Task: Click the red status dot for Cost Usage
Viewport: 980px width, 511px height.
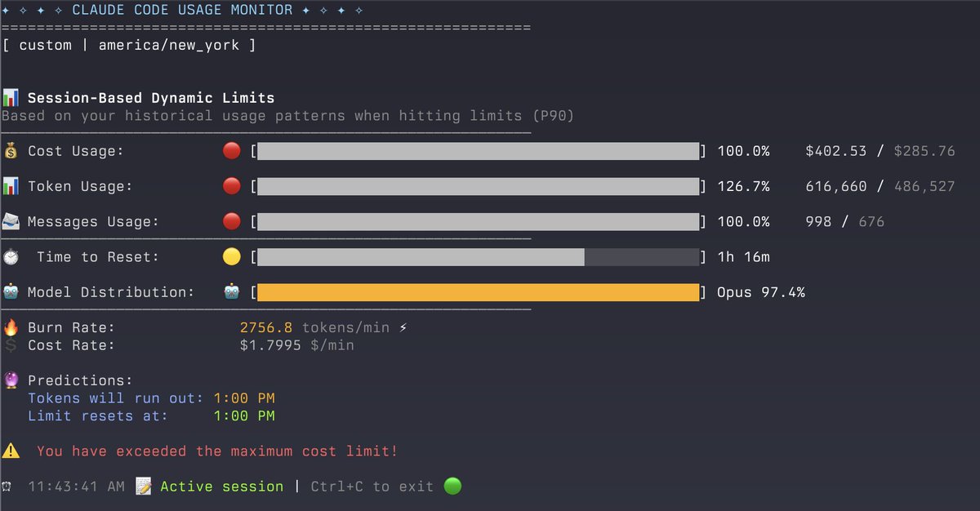Action: [232, 151]
